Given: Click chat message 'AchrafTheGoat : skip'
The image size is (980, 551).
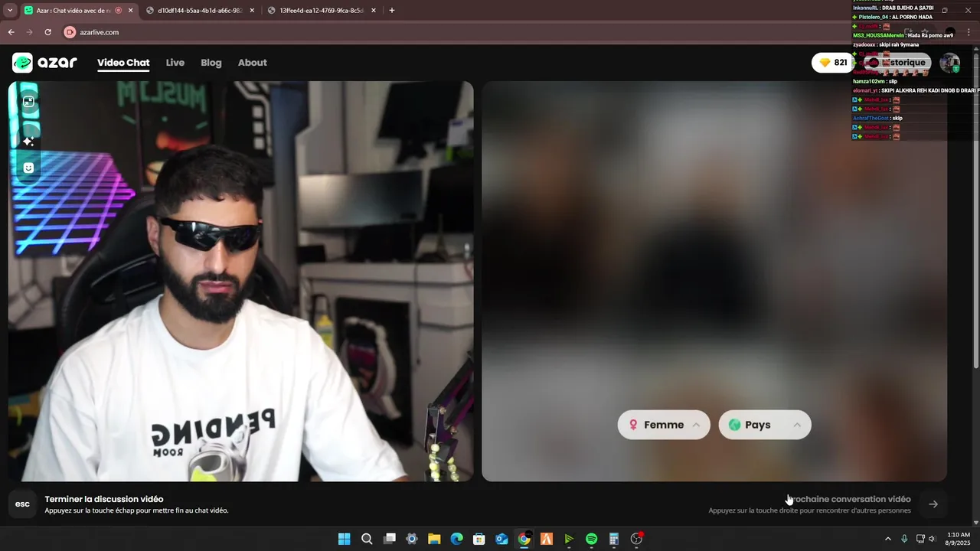Looking at the screenshot, I should click(x=877, y=118).
